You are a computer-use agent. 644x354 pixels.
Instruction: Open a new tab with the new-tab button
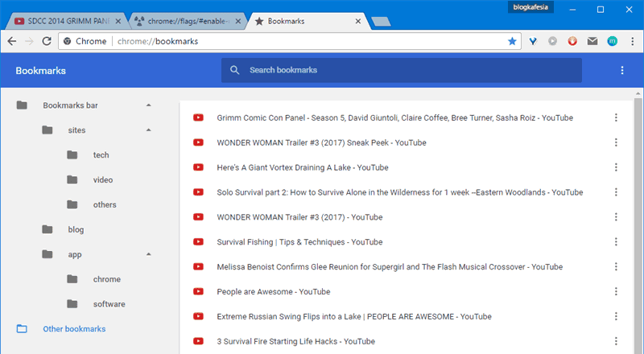click(x=381, y=22)
